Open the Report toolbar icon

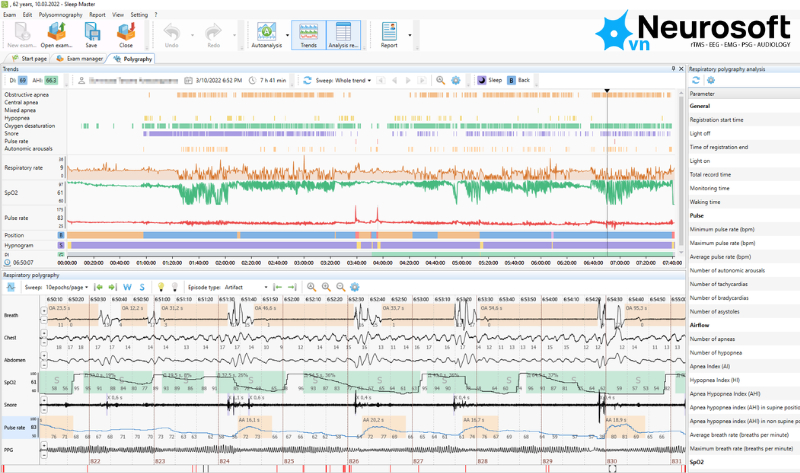(389, 35)
